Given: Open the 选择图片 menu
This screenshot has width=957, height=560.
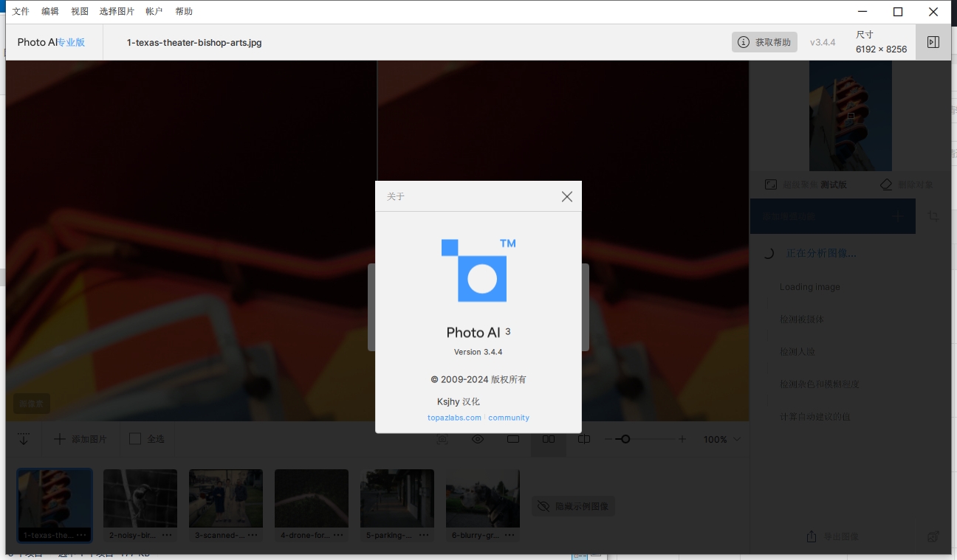Looking at the screenshot, I should (x=117, y=11).
